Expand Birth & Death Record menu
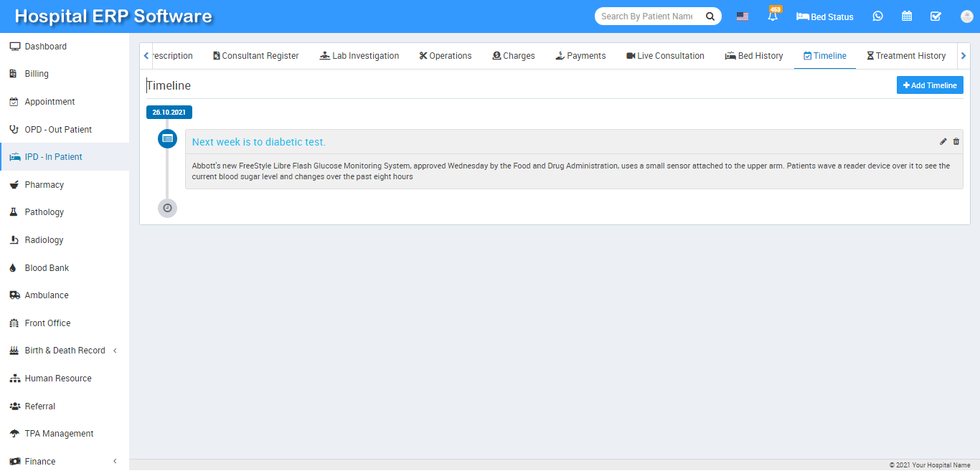Viewport: 980px width, 471px height. coord(65,351)
